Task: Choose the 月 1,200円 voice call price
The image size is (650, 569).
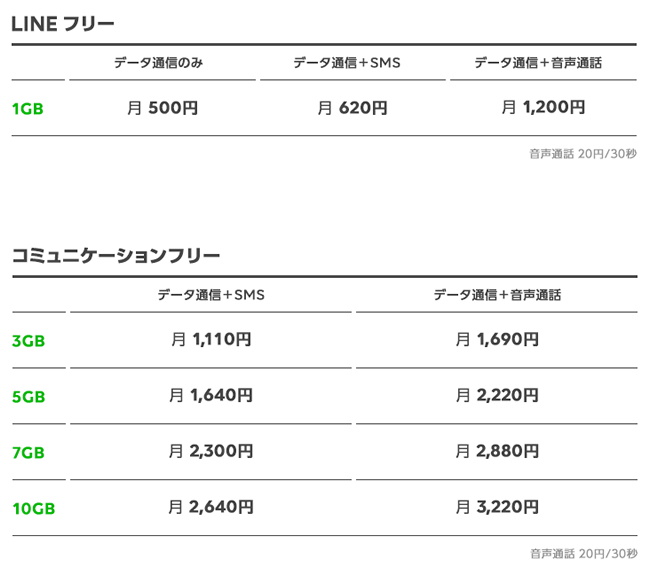Action: (x=543, y=108)
